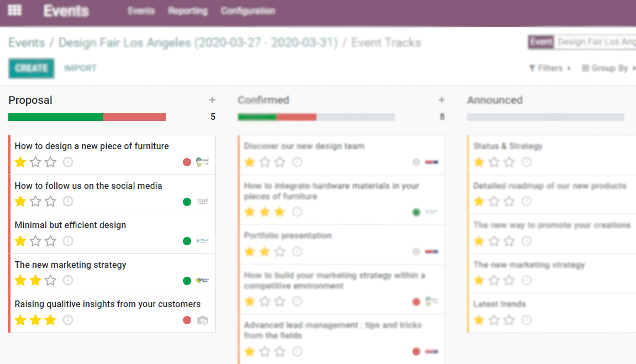Set third star on Proposal new marketing strategy card

pyautogui.click(x=50, y=281)
